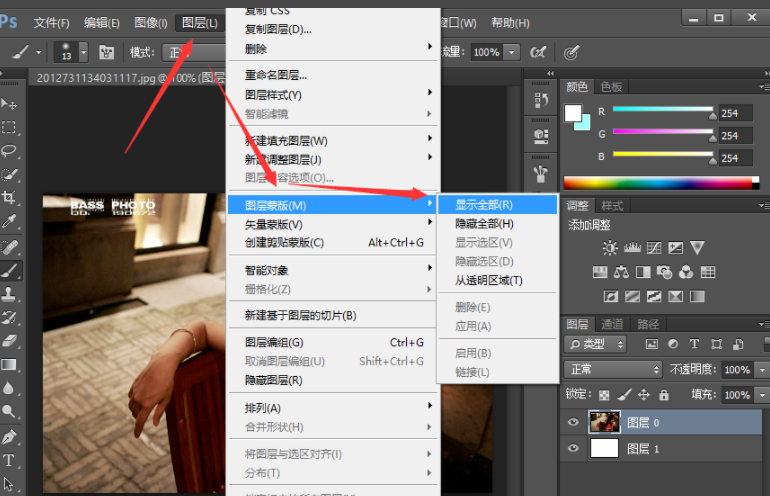The width and height of the screenshot is (770, 496).
Task: Choose 隐藏全部(H) in submenu
Action: pos(498,224)
